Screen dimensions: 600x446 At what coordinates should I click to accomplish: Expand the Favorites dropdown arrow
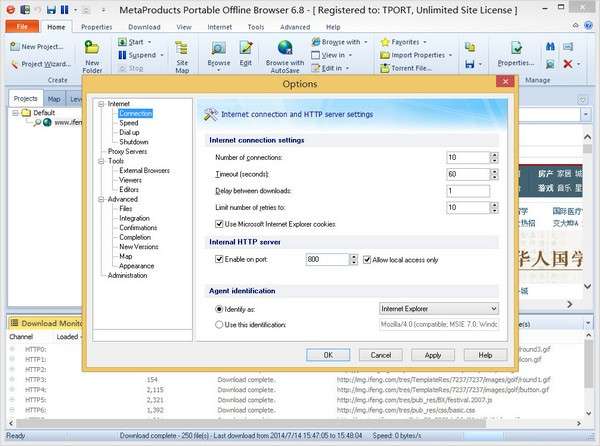coord(425,42)
